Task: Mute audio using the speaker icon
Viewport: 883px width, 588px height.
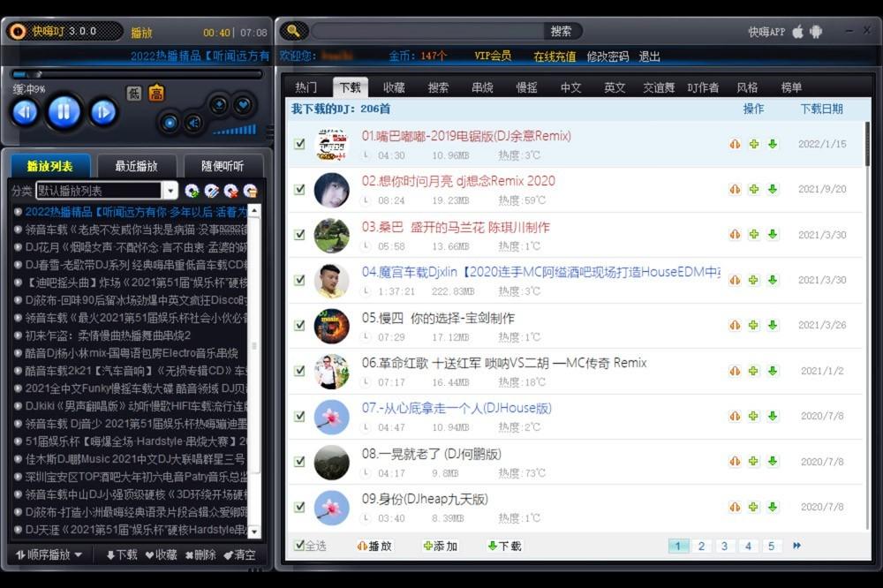Action: pos(193,123)
